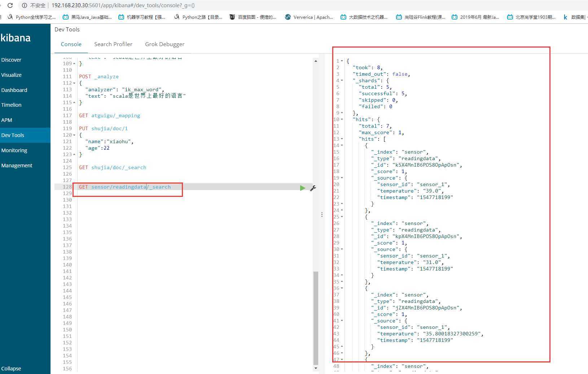Click the "successful": 5 response line
This screenshot has width=588, height=374.
[383, 93]
